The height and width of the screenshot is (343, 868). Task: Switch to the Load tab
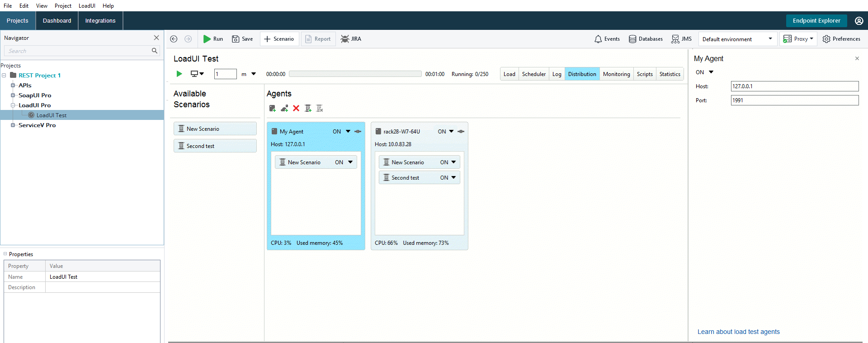click(x=509, y=74)
